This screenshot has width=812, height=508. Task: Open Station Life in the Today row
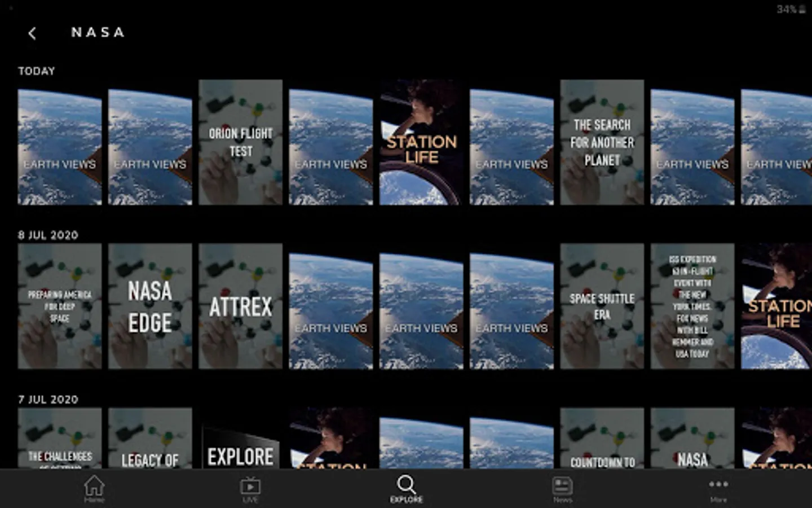(421, 142)
